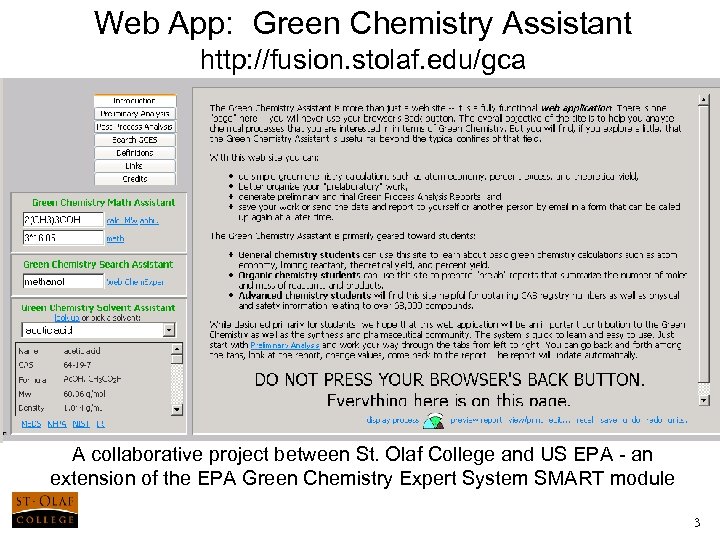
Task: Click the NIST link below solvent info
Action: [81, 424]
